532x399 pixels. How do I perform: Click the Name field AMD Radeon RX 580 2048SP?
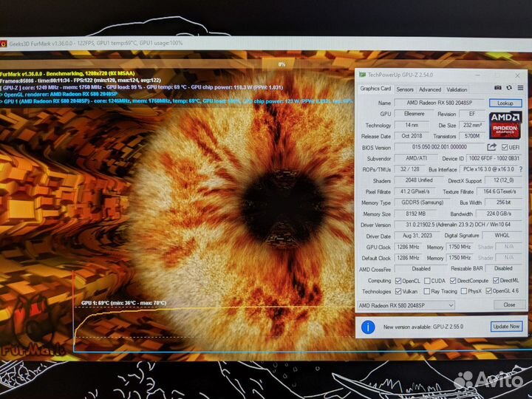pos(440,103)
